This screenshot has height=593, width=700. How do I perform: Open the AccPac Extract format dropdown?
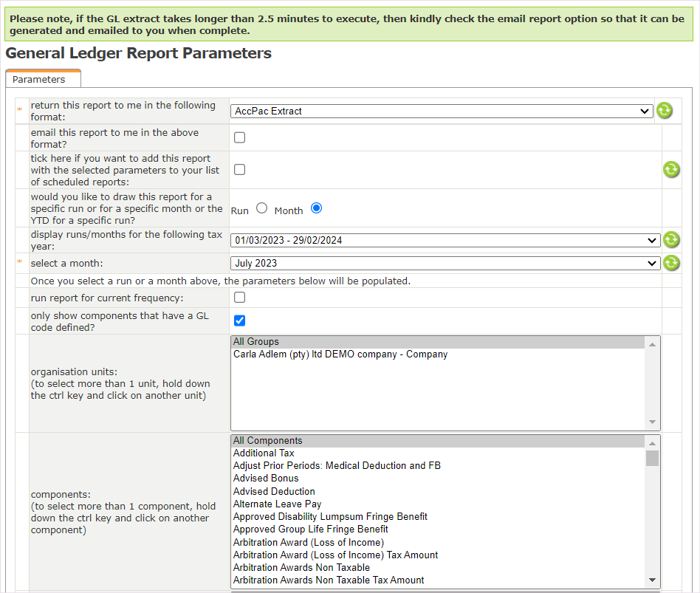tap(442, 111)
